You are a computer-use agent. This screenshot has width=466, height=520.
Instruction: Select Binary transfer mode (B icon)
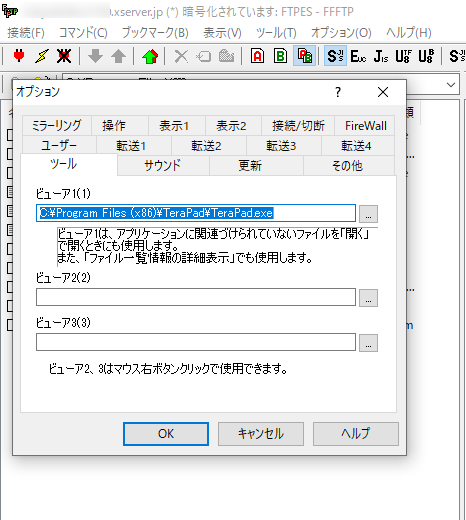[x=281, y=56]
